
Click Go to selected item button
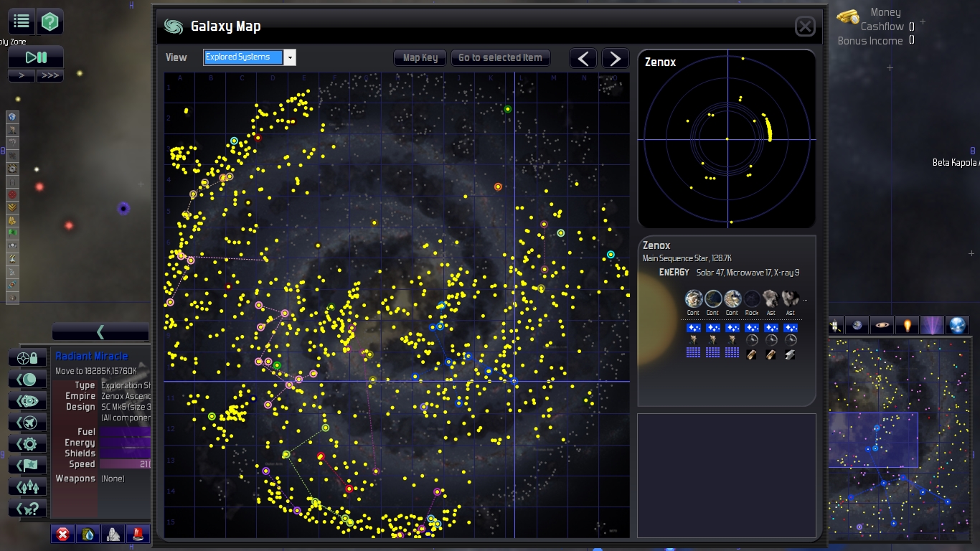pos(501,57)
